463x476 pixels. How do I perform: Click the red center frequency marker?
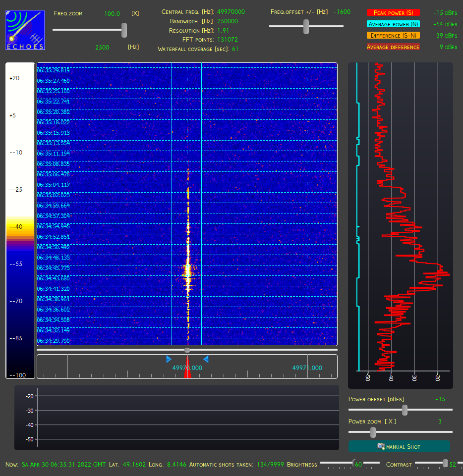click(x=187, y=367)
